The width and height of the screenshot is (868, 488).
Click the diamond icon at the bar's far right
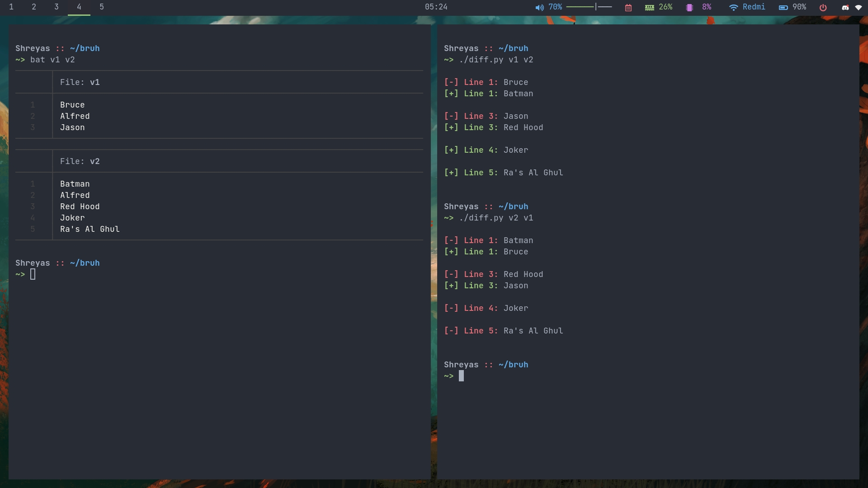coord(859,7)
